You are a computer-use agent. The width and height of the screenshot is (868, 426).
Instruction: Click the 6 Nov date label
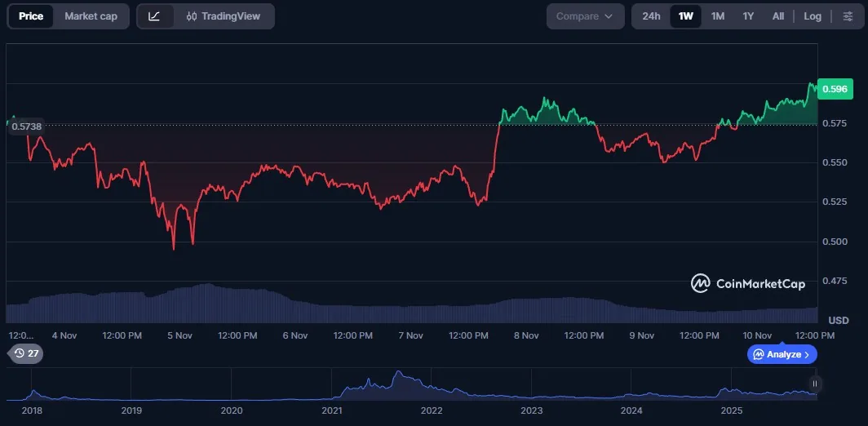pyautogui.click(x=295, y=335)
